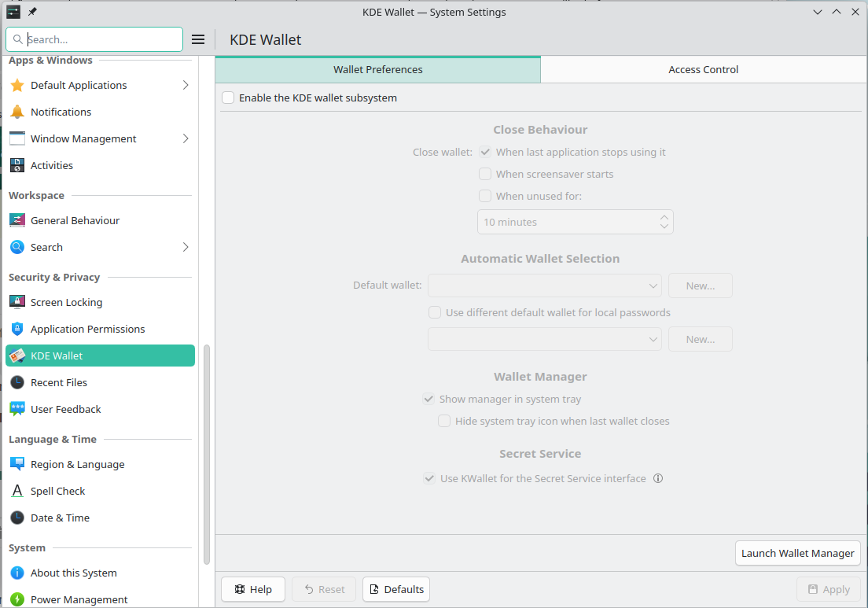Click the Spell Check letter icon
Screen dimensions: 868x608
click(x=17, y=491)
